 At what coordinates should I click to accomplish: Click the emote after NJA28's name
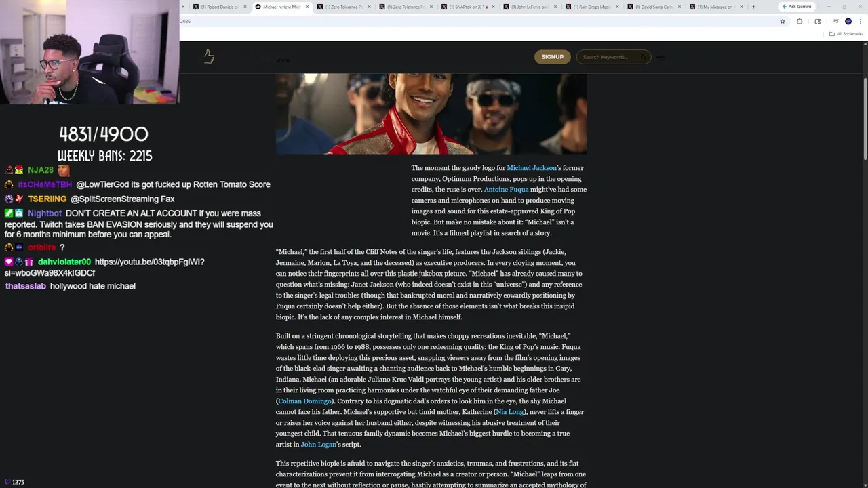(63, 170)
